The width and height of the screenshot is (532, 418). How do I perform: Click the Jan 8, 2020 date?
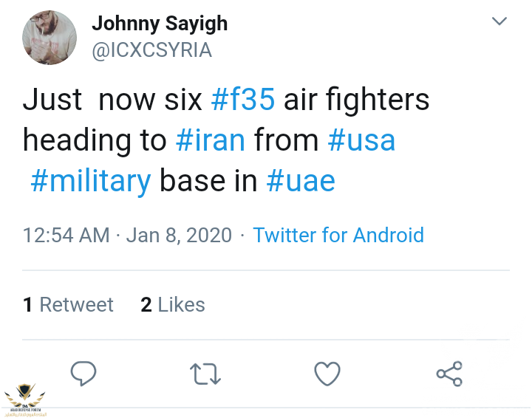tap(179, 235)
